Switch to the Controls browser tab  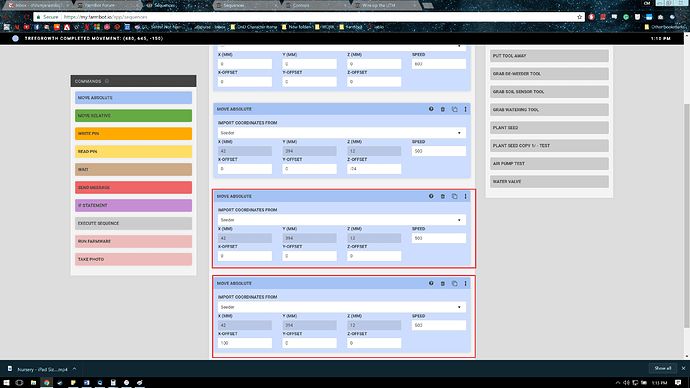point(315,5)
